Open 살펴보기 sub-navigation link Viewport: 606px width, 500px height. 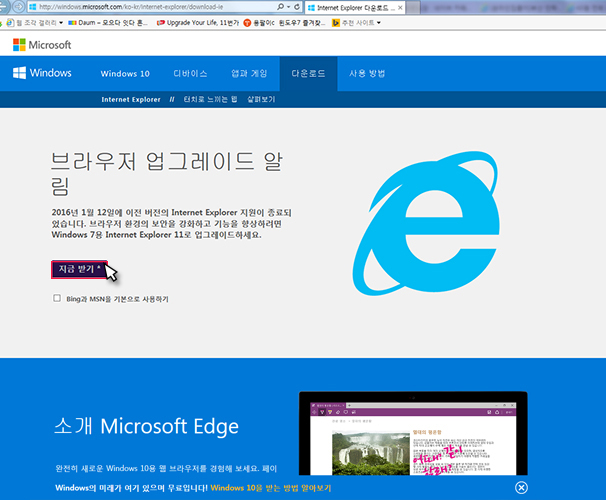[x=261, y=99]
